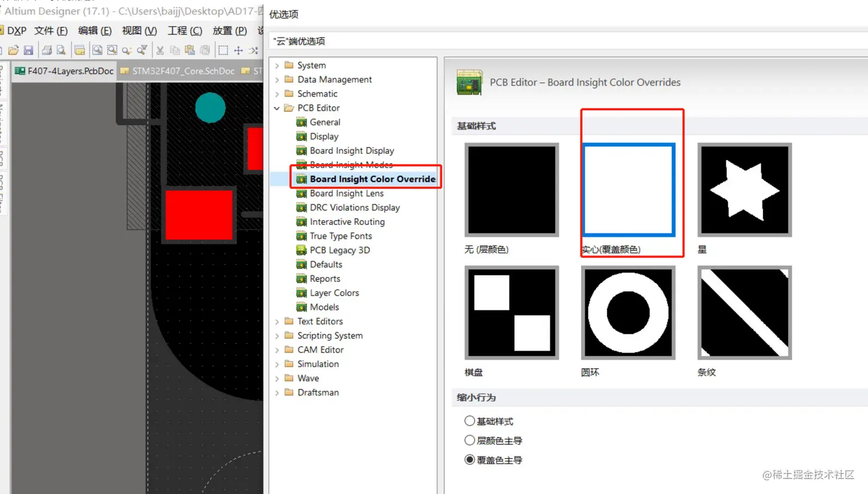Open project folder browser toolbar icon
Image resolution: width=868 pixels, height=494 pixels.
(x=80, y=50)
